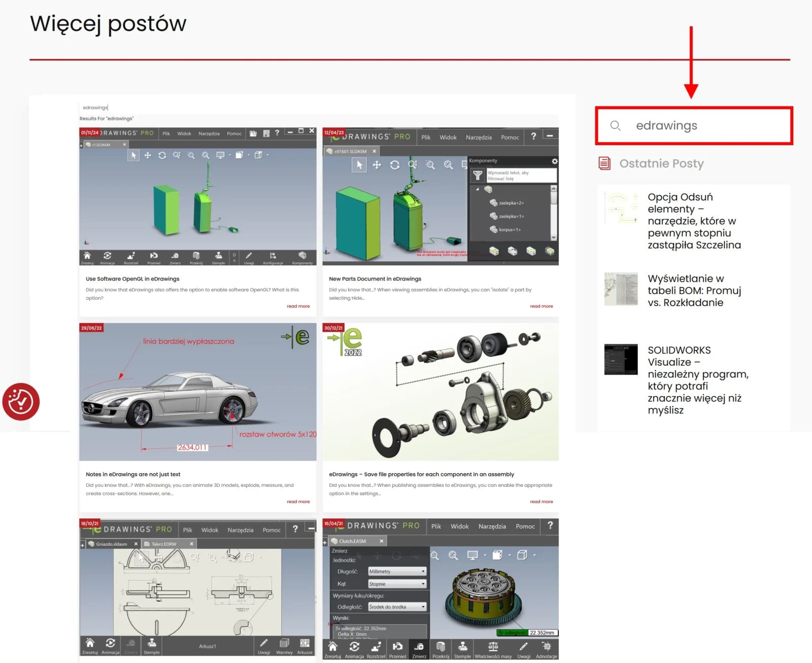This screenshot has height=663, width=812.
Task: Click the magnifier icon in the search box
Action: (x=615, y=125)
